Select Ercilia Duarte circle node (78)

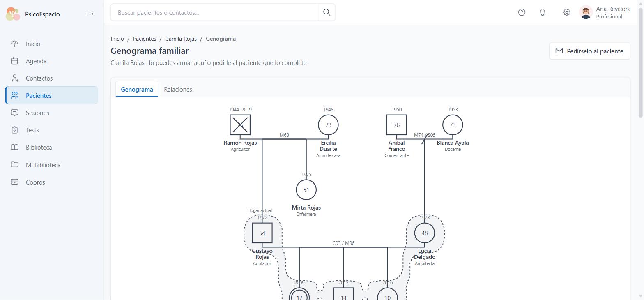coord(328,125)
